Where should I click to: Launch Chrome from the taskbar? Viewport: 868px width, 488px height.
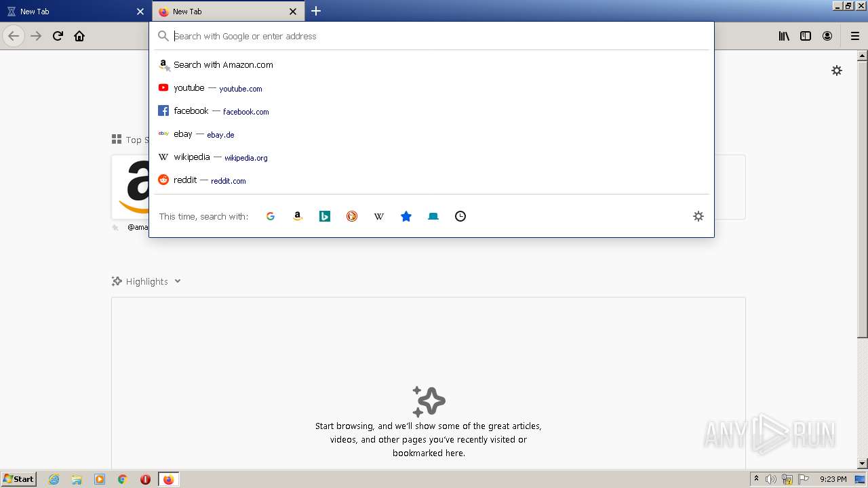[123, 479]
